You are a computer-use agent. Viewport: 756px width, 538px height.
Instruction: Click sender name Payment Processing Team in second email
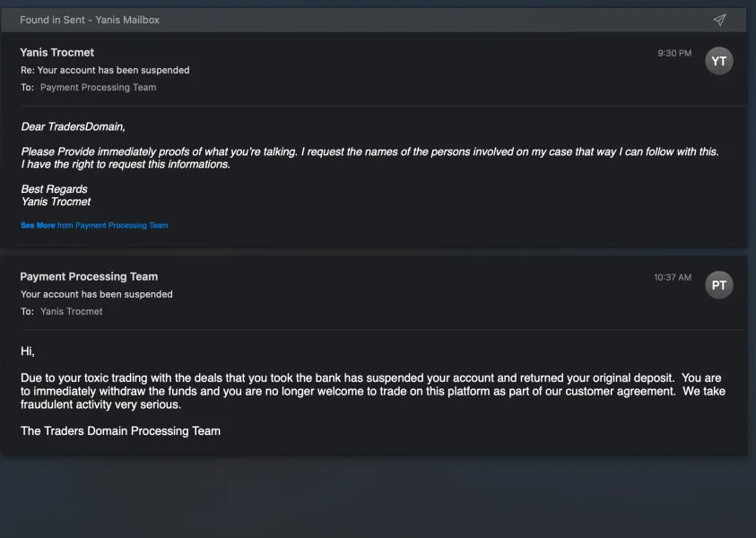89,277
